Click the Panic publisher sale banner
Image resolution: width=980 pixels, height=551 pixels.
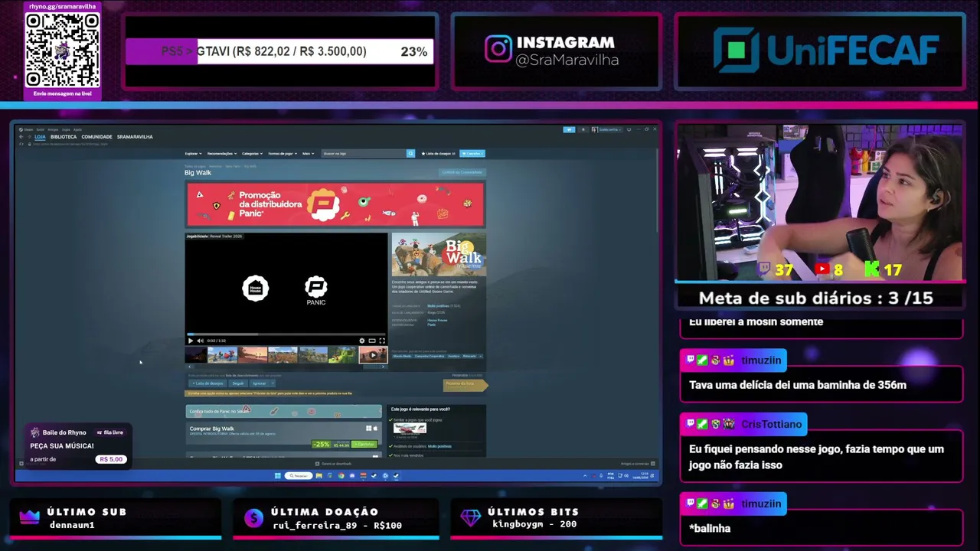(x=335, y=204)
